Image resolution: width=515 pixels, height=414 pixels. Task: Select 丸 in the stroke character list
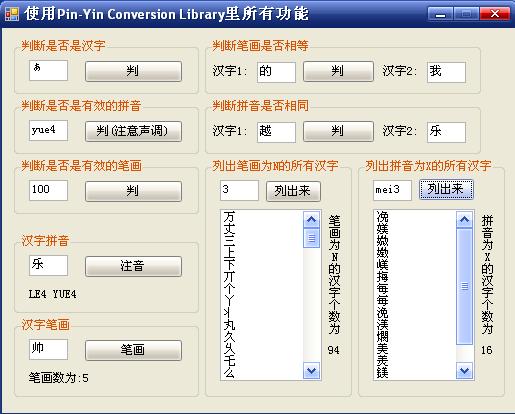229,324
